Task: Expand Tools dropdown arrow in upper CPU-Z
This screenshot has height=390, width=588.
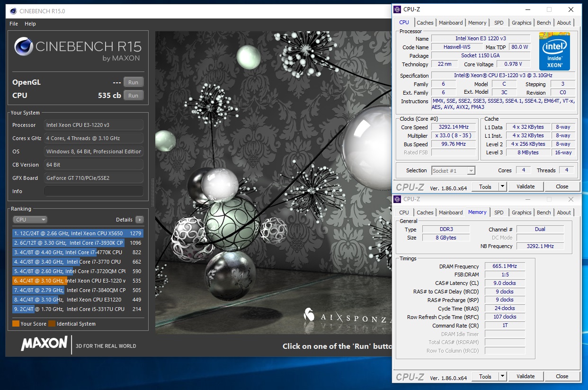Action: point(503,186)
